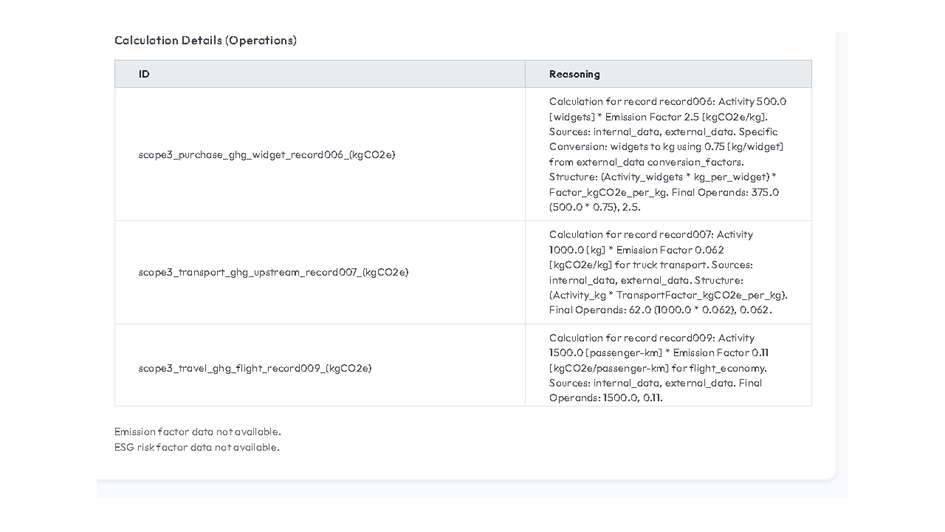Select the scope3_transport_ghg_upstream_record007 ID cell

[x=273, y=272]
